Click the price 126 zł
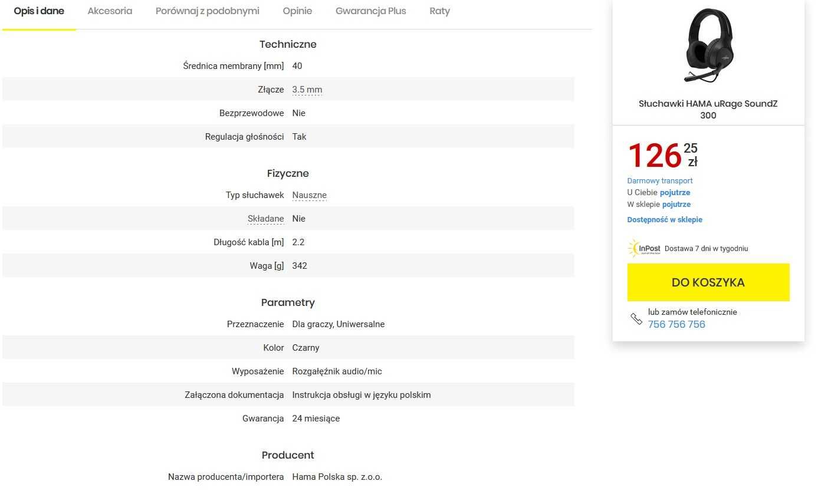The height and width of the screenshot is (504, 818). tap(662, 156)
